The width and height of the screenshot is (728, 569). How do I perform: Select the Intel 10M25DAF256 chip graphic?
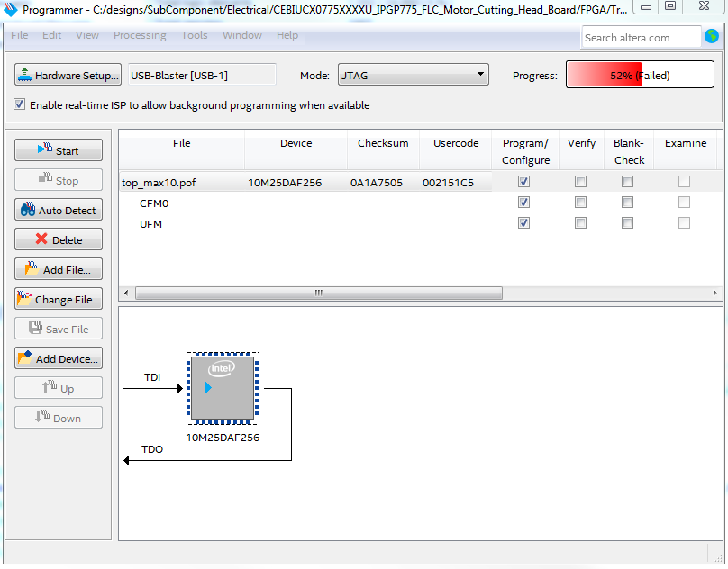(223, 388)
